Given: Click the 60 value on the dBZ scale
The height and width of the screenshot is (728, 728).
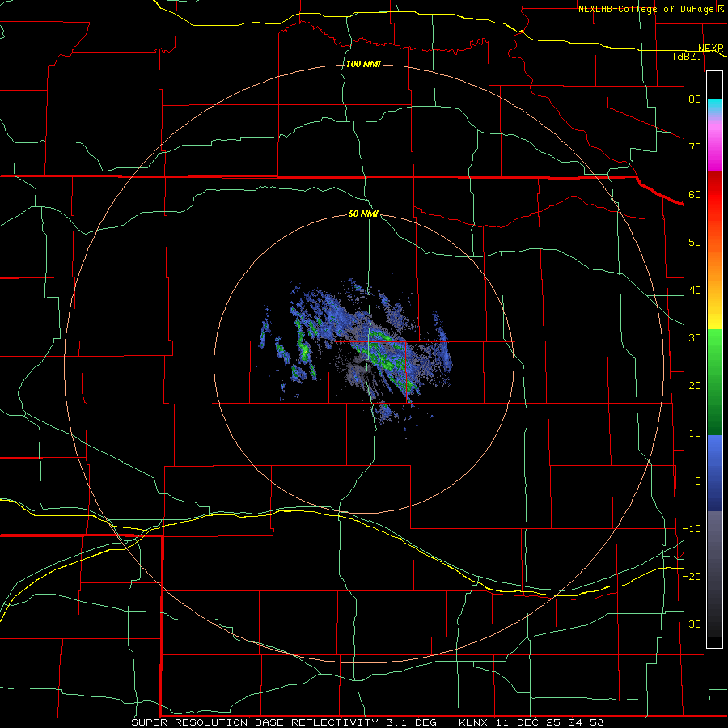Looking at the screenshot, I should tap(695, 194).
